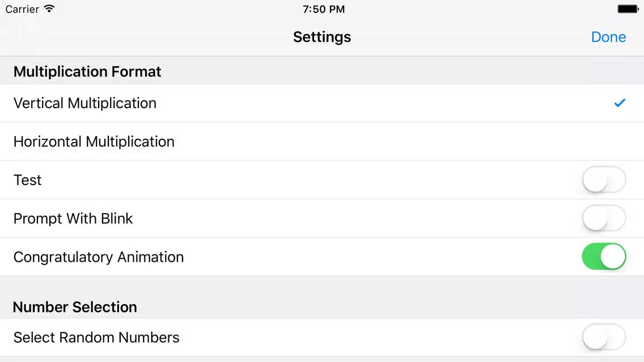
Task: Tap the Test row label text
Action: (x=28, y=180)
